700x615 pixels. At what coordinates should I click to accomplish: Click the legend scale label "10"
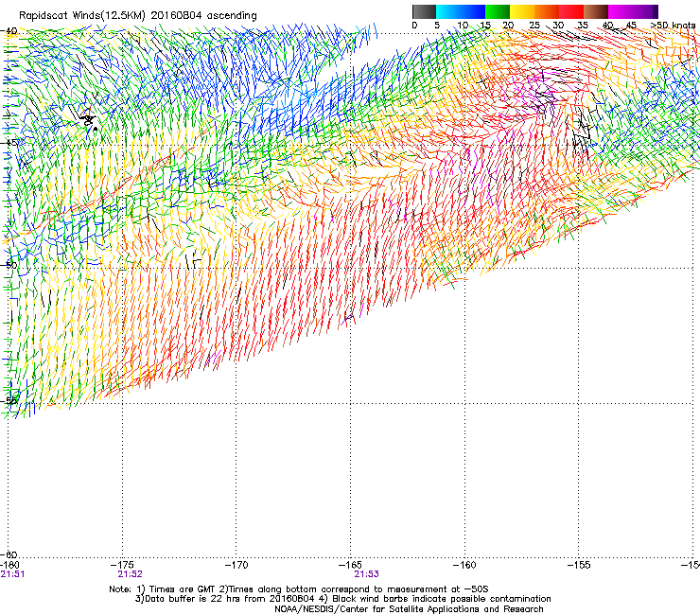(x=463, y=25)
